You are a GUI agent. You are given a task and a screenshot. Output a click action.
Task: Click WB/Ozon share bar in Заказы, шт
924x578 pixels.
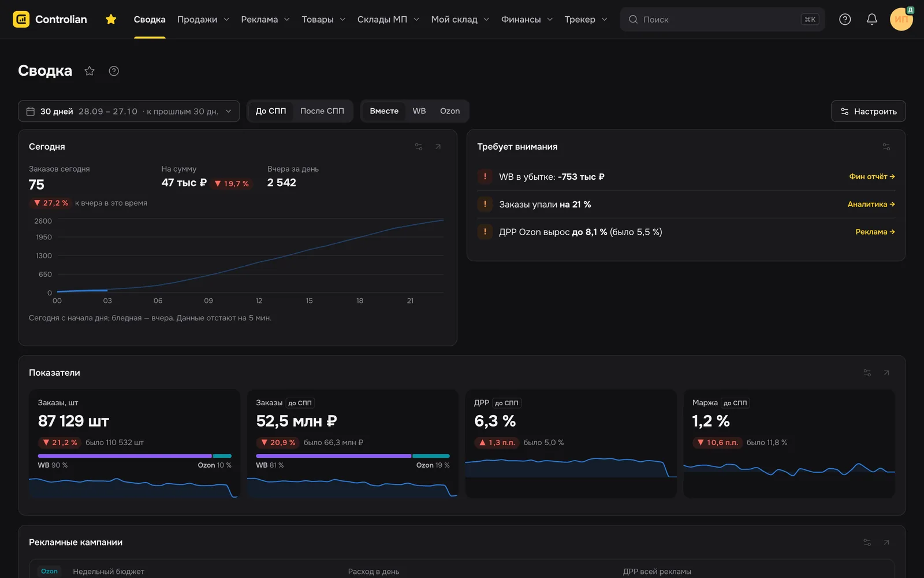coord(135,456)
